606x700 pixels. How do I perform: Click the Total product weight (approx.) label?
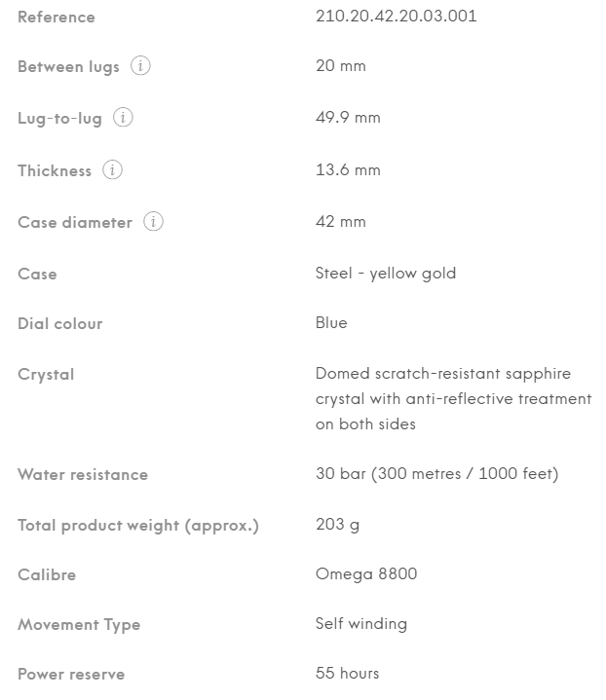pos(138,526)
